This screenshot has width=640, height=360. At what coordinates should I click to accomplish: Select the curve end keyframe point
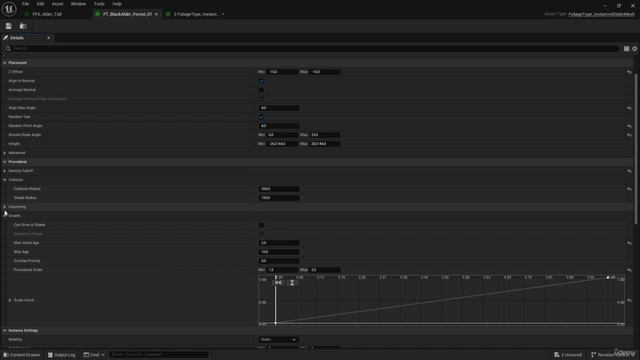pos(608,278)
